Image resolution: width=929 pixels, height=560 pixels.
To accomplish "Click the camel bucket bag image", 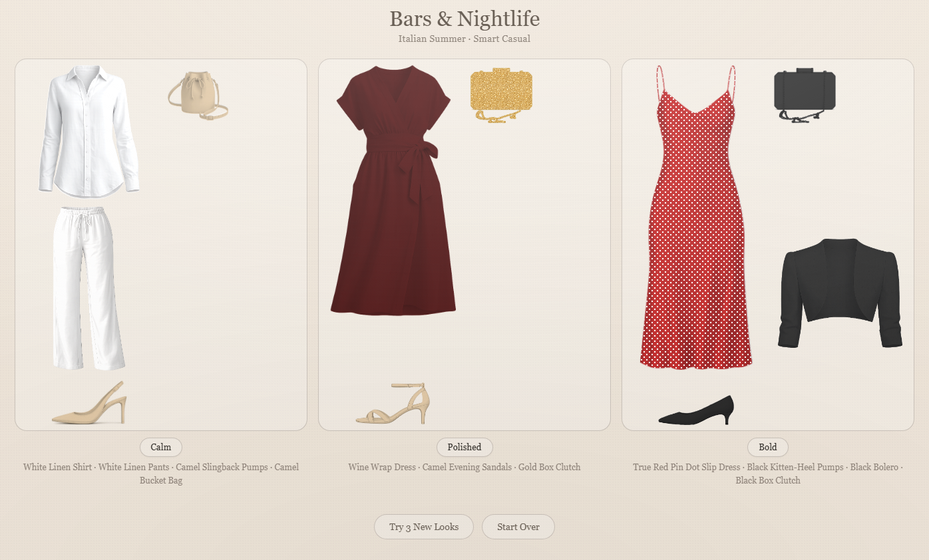I will click(x=198, y=95).
